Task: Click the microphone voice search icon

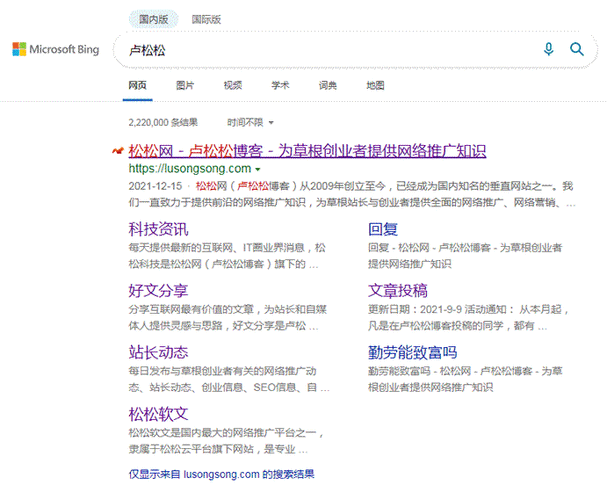Action: coord(549,49)
